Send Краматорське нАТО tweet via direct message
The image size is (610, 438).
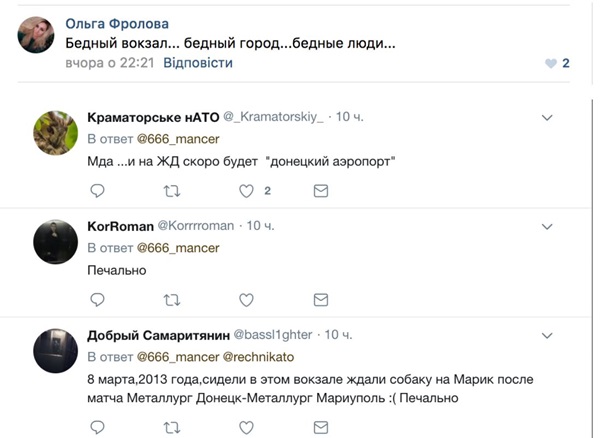click(x=321, y=190)
